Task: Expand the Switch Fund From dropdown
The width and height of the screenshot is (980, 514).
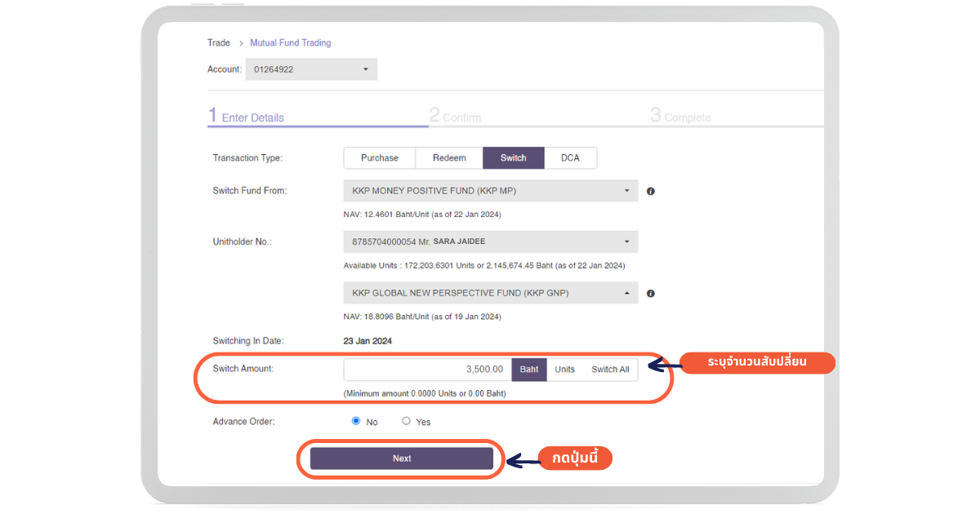Action: click(490, 191)
